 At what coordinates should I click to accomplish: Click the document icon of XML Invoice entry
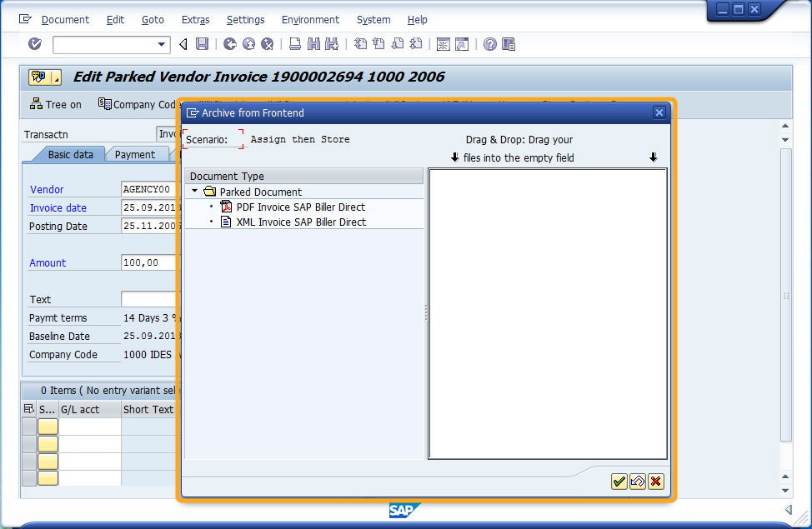[226, 222]
